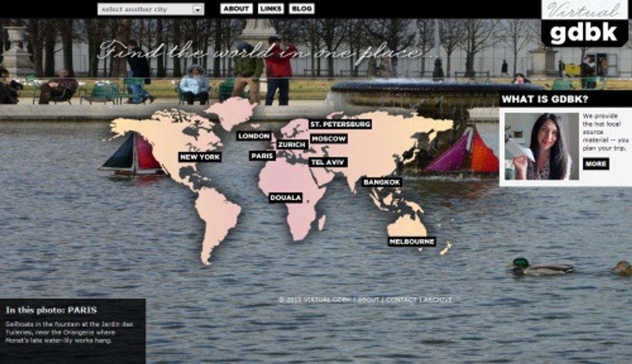This screenshot has width=632, height=364.
Task: Select MELBOURNE on the world map
Action: click(x=412, y=242)
